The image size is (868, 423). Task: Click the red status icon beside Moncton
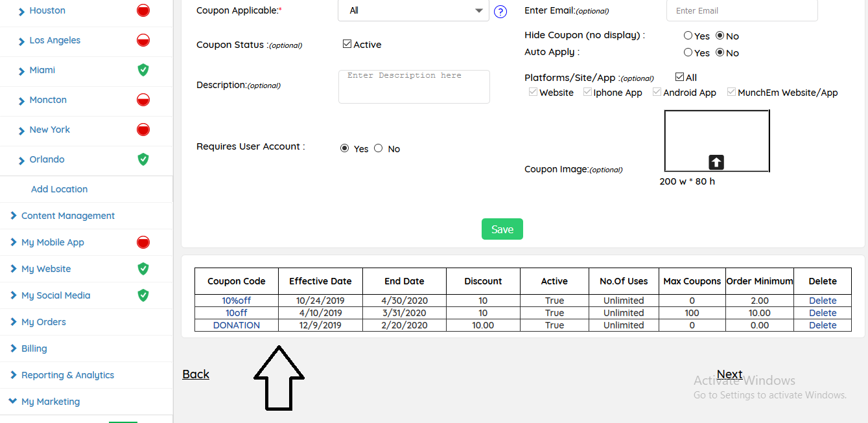tap(143, 100)
